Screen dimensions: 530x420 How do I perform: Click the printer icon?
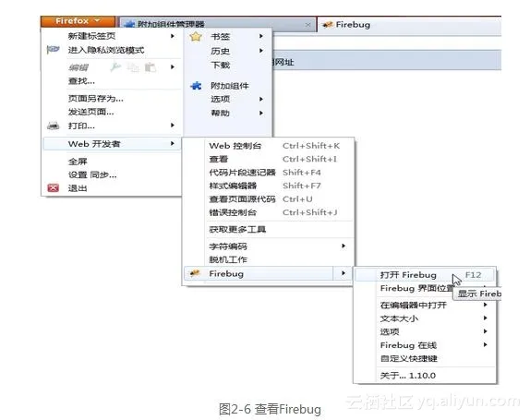pos(53,126)
